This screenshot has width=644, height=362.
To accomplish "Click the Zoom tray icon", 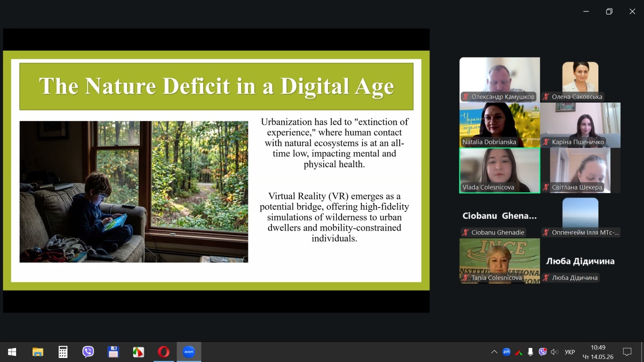I will (x=506, y=352).
